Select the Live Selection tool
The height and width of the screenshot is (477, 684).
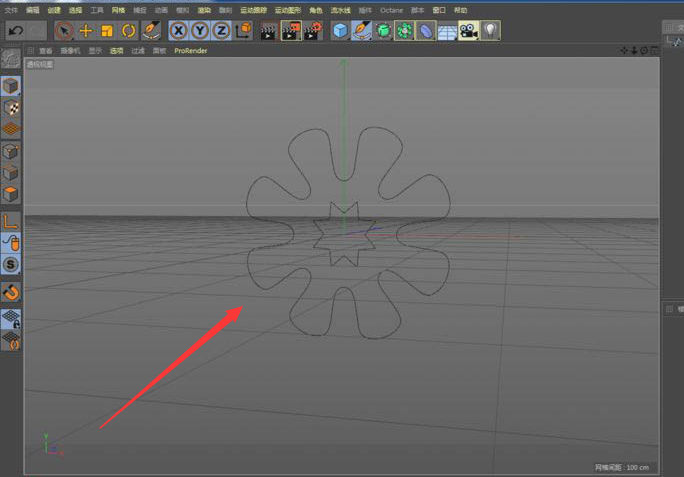[x=64, y=31]
